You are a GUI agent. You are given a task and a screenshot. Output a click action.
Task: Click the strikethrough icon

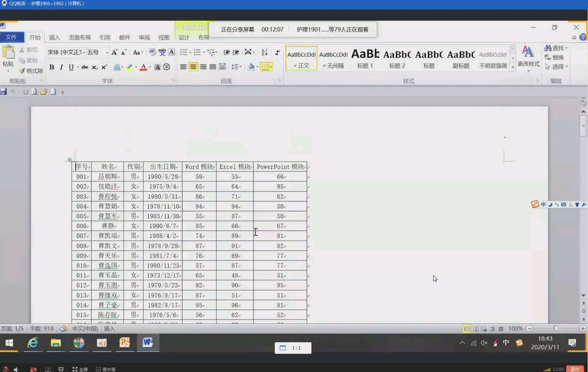coord(85,67)
